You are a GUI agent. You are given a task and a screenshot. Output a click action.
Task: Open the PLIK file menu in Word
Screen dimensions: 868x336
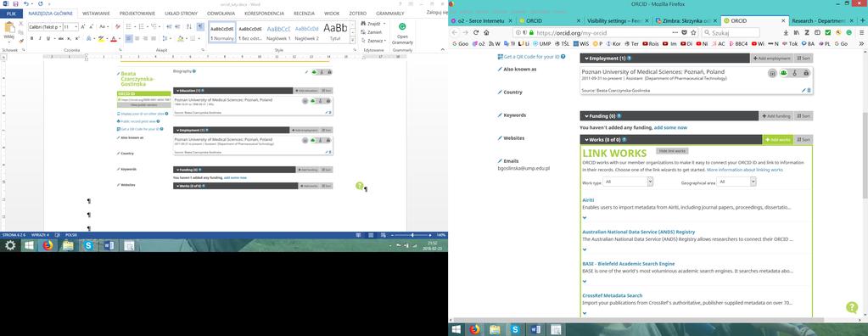pos(11,13)
